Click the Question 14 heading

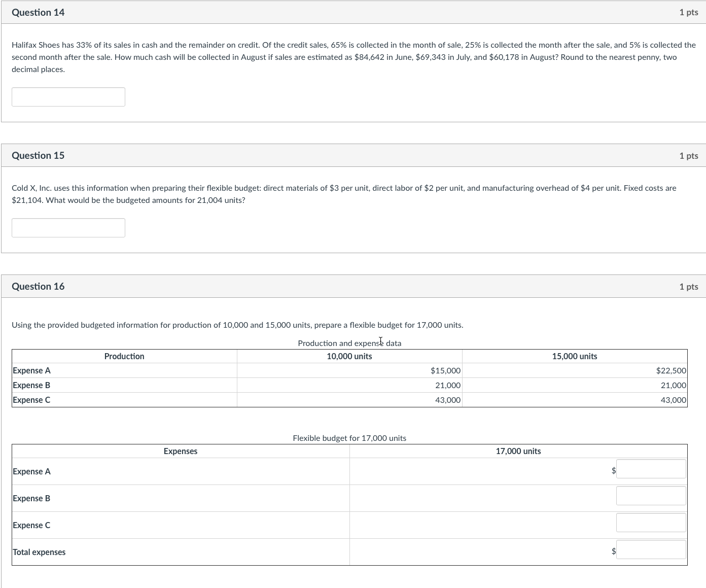38,13
